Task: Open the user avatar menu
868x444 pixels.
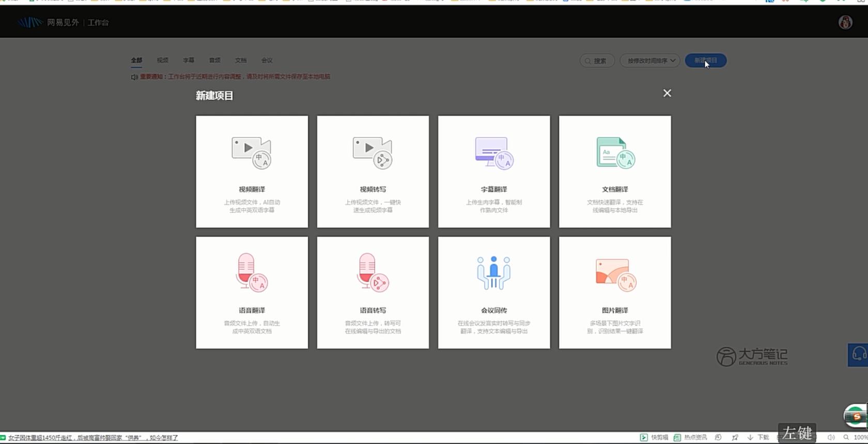Action: coord(845,22)
